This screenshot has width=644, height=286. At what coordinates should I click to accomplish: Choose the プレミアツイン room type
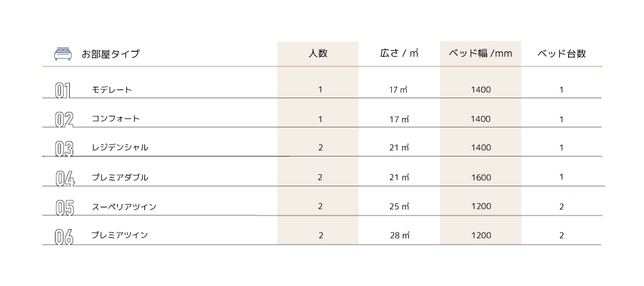point(119,235)
